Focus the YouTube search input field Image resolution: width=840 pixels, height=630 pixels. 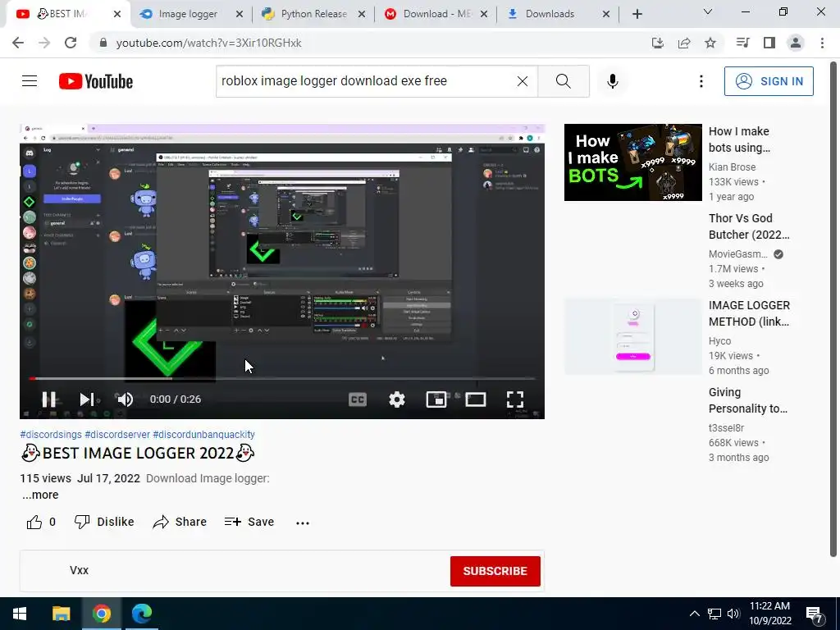(x=365, y=81)
